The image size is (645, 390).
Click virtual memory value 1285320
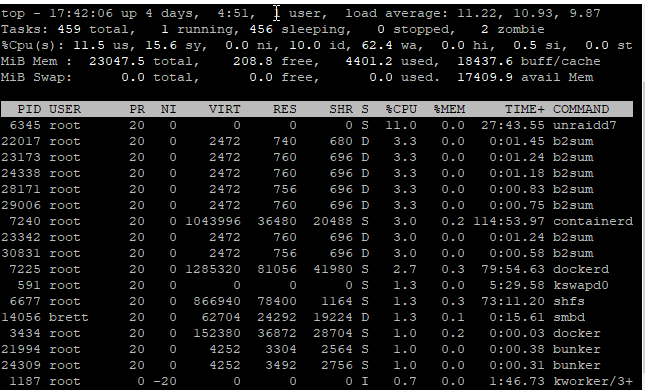pyautogui.click(x=213, y=269)
